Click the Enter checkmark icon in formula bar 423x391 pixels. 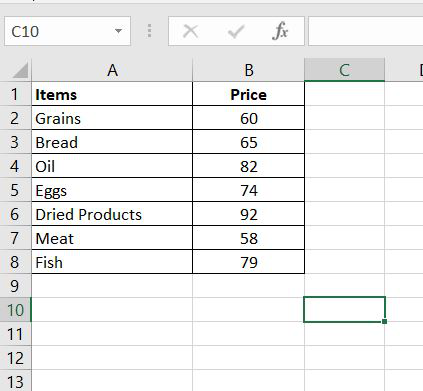tap(236, 32)
